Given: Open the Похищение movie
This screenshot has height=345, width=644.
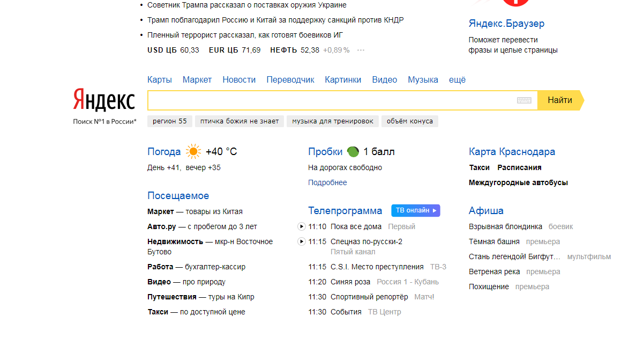Looking at the screenshot, I should pos(489,287).
